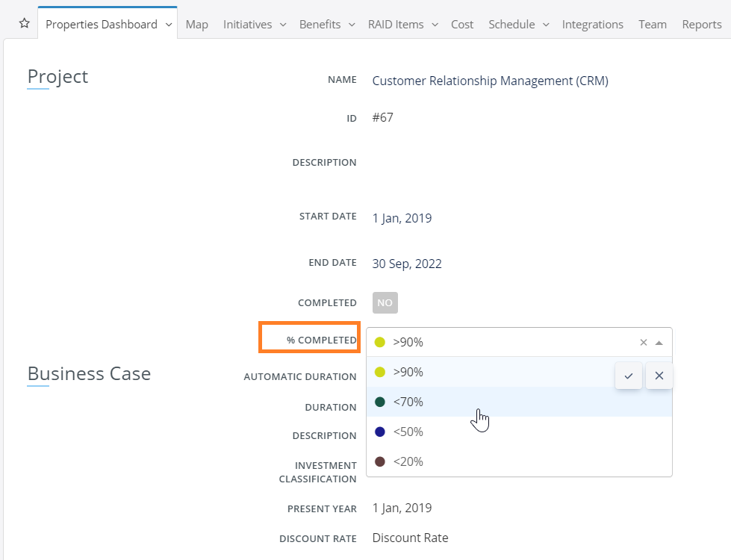Expand the Initiatives tab chevron

pos(283,25)
